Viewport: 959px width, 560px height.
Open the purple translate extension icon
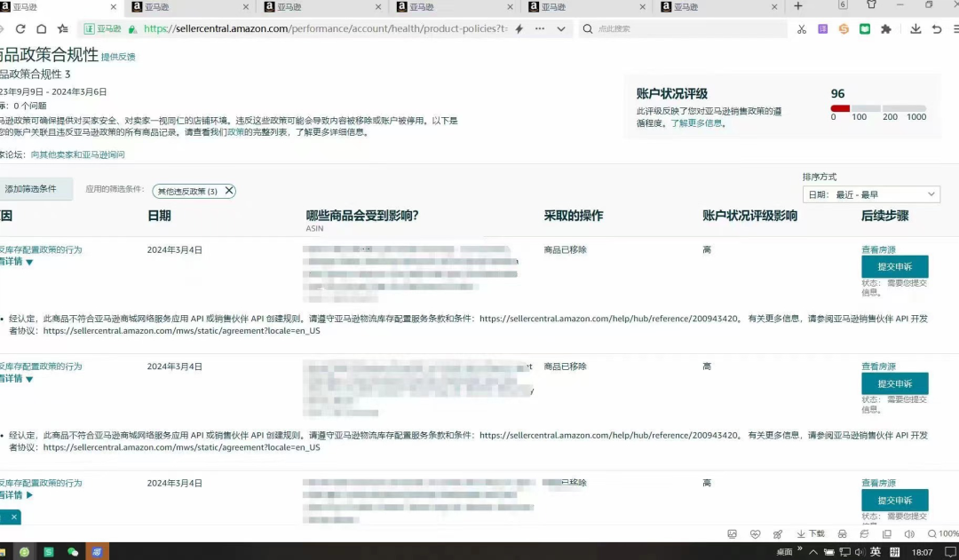coord(823,28)
